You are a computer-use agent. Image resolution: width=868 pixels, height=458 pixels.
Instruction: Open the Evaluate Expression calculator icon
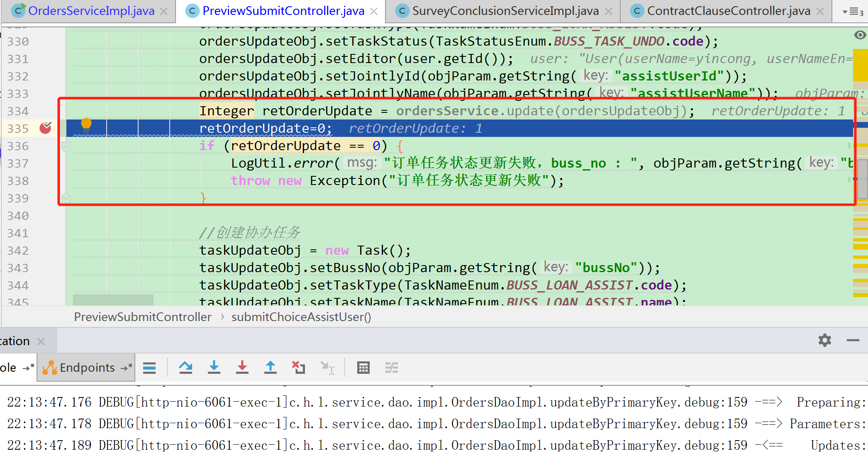[x=363, y=368]
